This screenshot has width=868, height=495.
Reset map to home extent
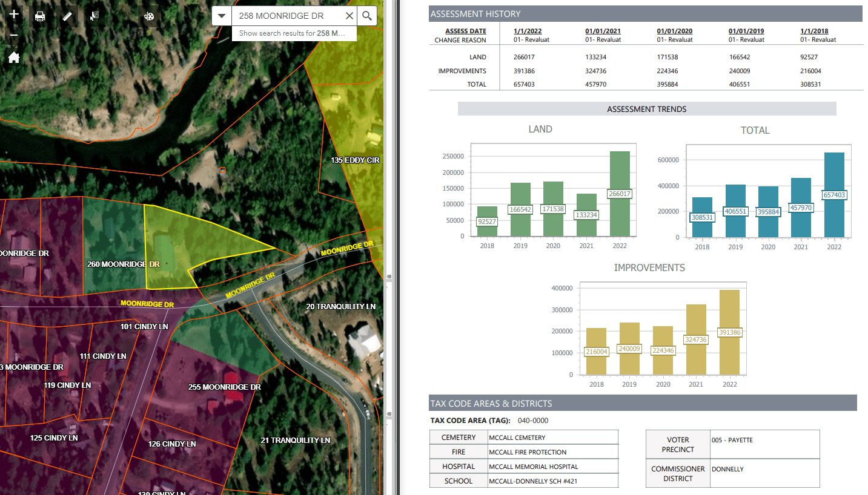click(14, 57)
